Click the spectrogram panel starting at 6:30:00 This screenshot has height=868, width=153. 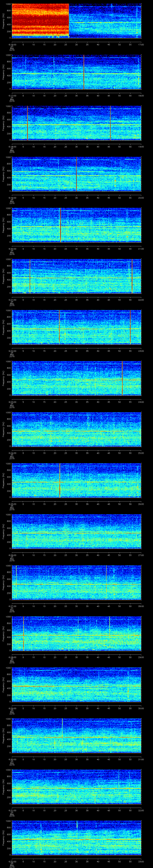point(76,736)
